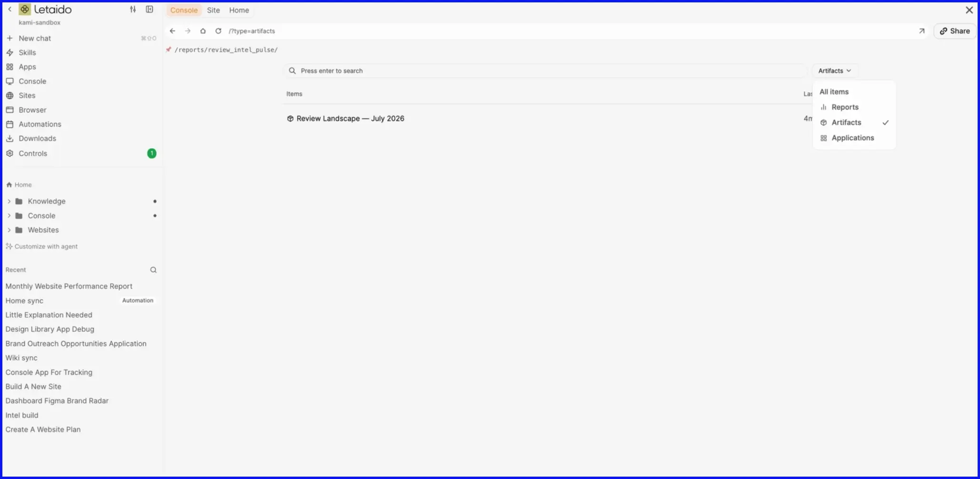The height and width of the screenshot is (479, 980).
Task: Go to the home icon in address bar
Action: [203, 31]
